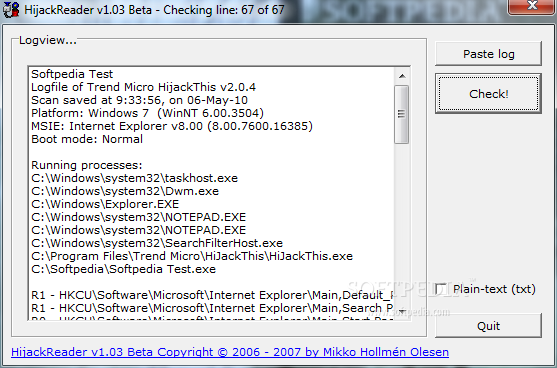Click the Dwm.exe process line
The height and width of the screenshot is (368, 557).
(125, 191)
